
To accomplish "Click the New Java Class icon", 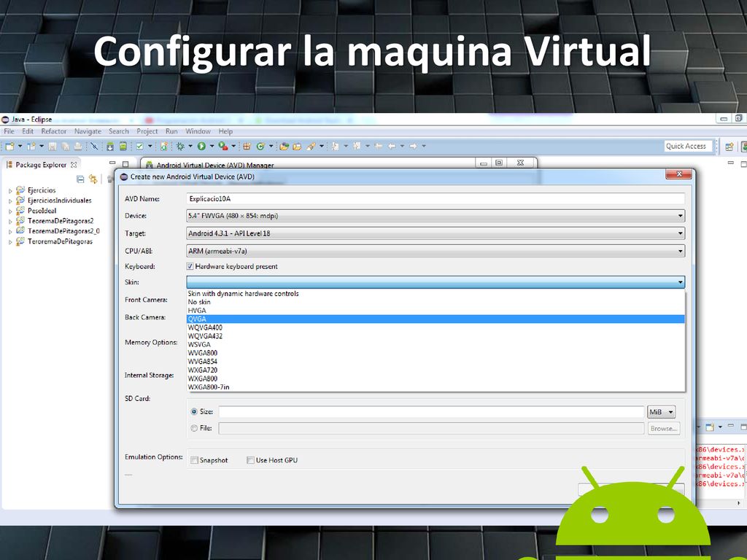I will 260,146.
